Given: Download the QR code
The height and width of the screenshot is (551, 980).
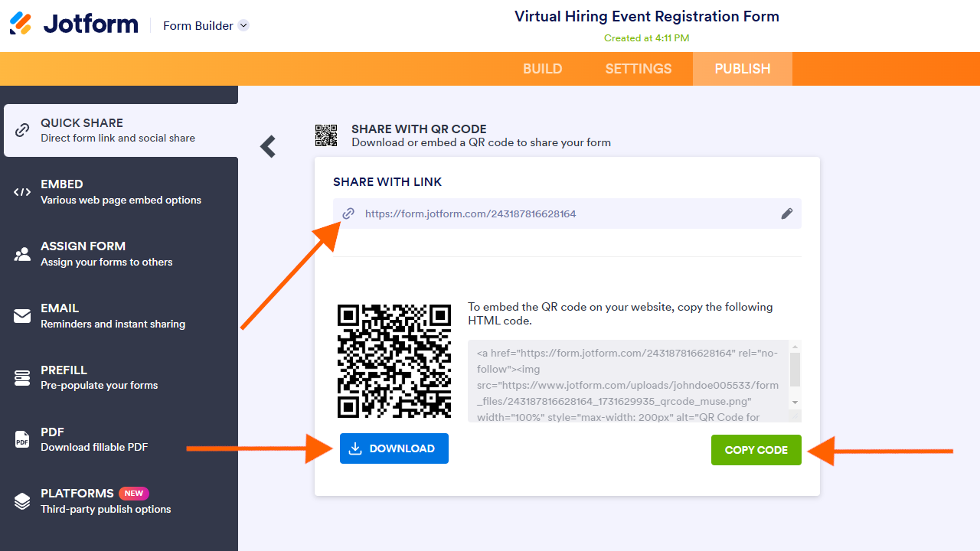Looking at the screenshot, I should click(394, 448).
